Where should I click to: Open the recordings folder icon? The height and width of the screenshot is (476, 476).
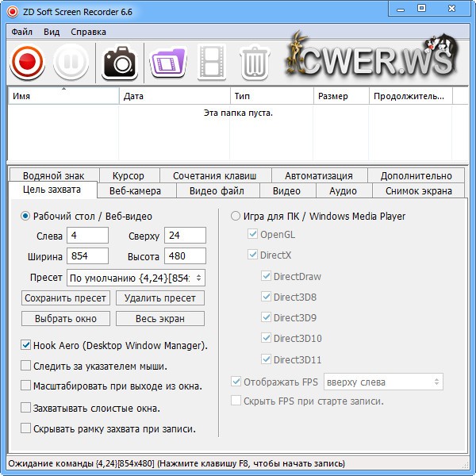167,63
